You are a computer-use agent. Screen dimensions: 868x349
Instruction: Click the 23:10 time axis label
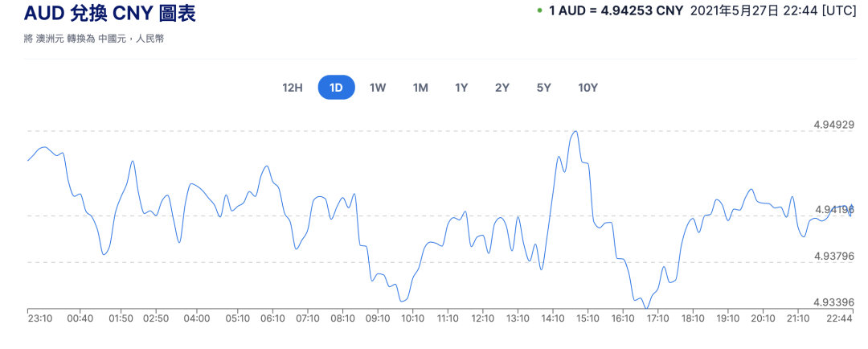[39, 318]
